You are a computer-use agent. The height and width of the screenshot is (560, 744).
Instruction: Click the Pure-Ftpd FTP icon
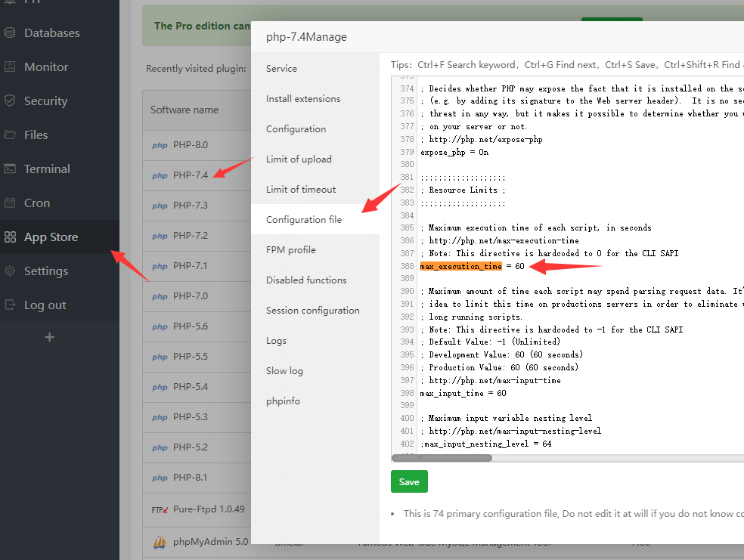coord(160,509)
